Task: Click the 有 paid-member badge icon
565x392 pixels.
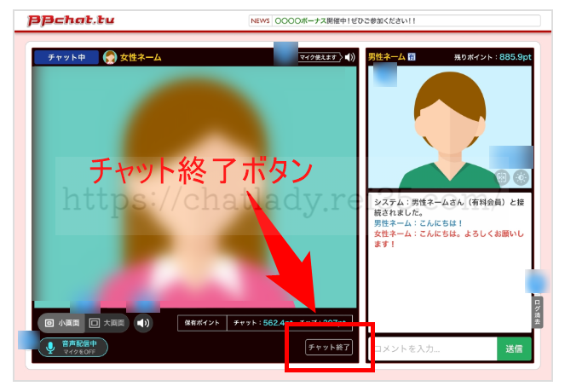Action: (412, 57)
